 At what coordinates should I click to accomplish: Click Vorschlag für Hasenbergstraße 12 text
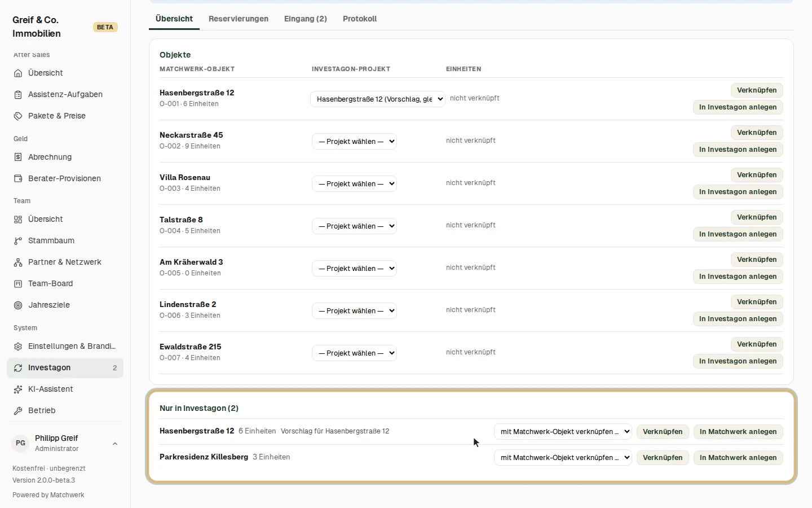[335, 431]
